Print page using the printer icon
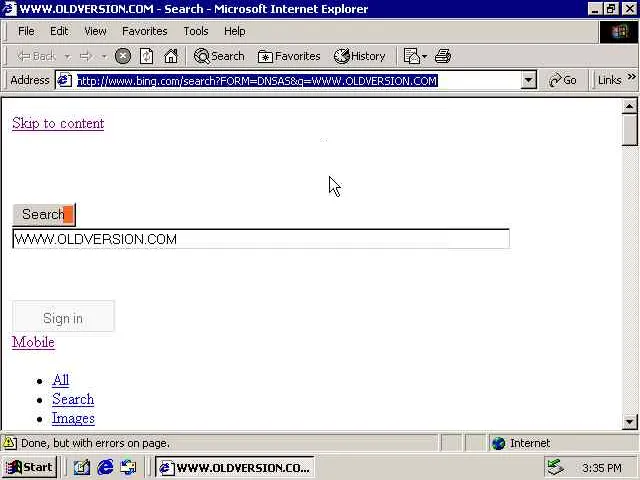The width and height of the screenshot is (640, 480). point(443,56)
